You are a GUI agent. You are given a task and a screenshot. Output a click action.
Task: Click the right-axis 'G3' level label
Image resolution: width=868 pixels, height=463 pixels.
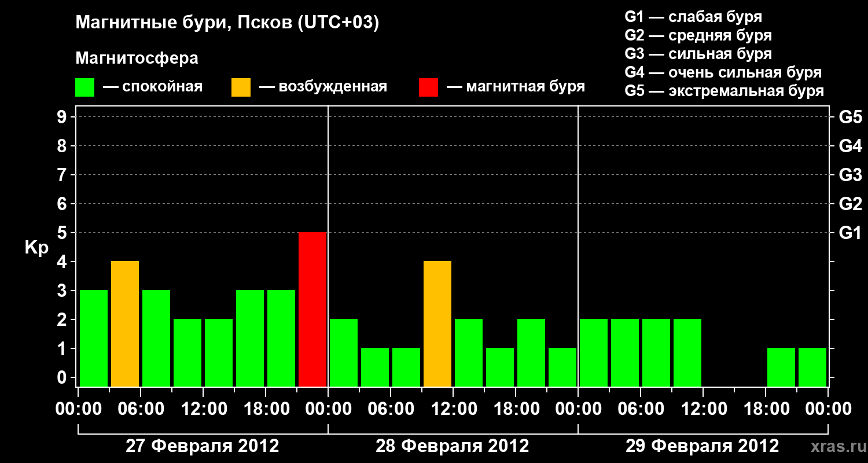(x=850, y=175)
